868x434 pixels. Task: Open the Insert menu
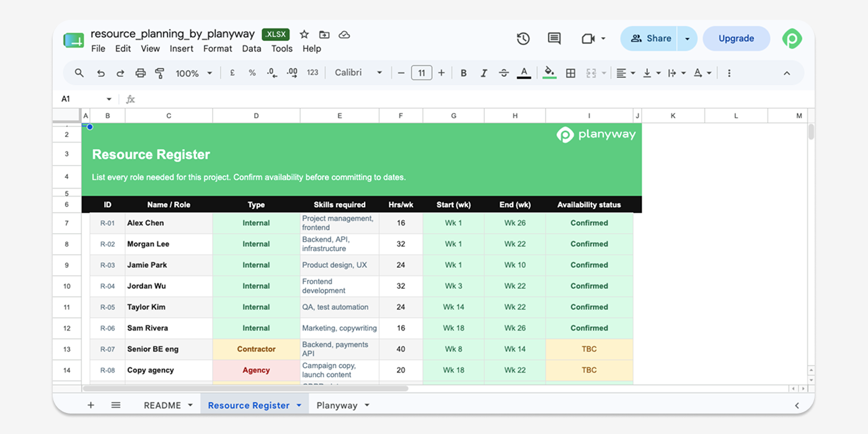(x=182, y=48)
